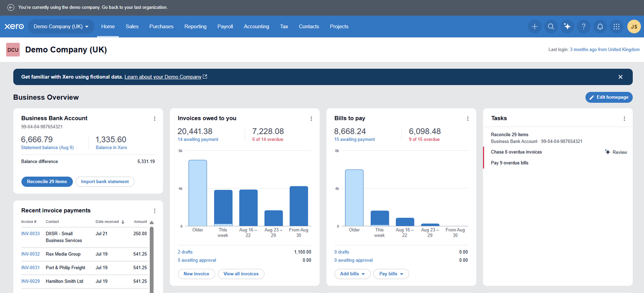Open invoice INV-0032
The height and width of the screenshot is (293, 644).
pyautogui.click(x=31, y=254)
